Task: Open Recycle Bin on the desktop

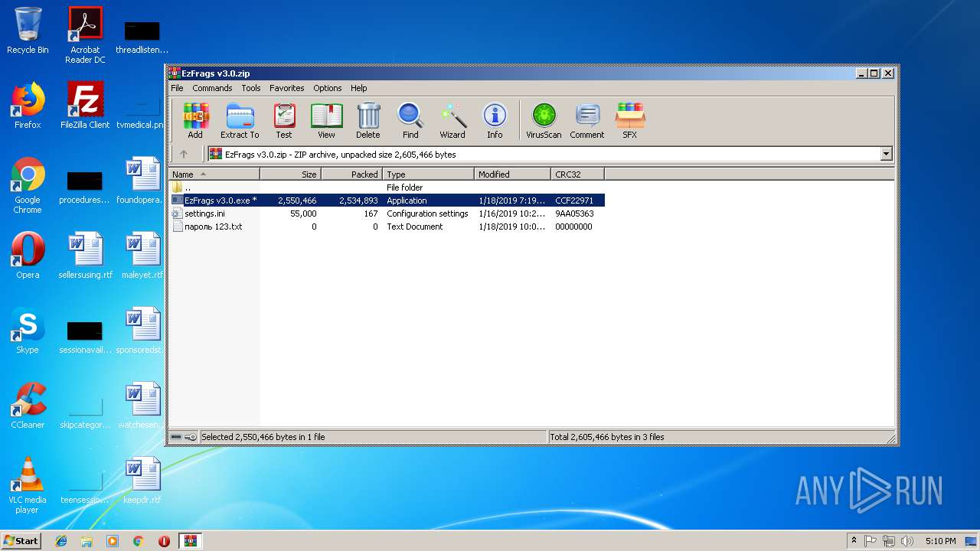Action: [x=28, y=31]
